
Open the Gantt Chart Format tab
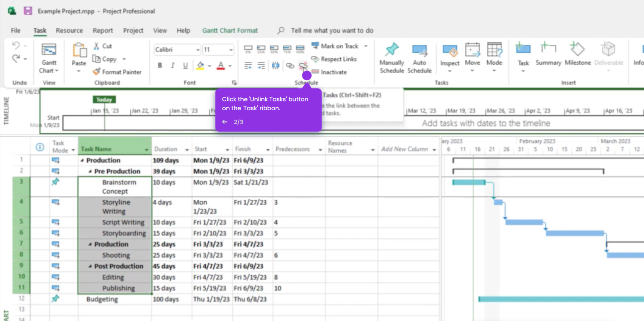[x=230, y=31]
